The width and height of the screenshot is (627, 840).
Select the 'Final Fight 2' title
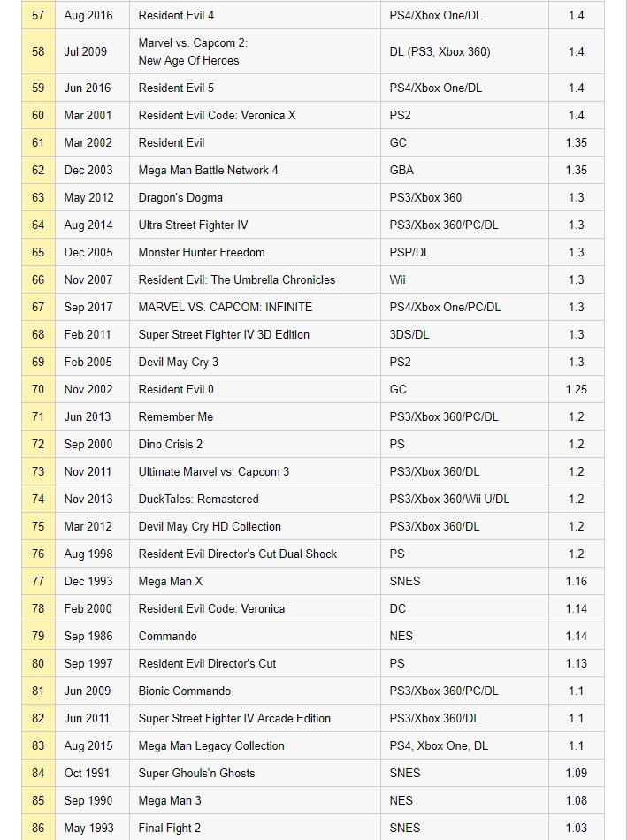(169, 828)
